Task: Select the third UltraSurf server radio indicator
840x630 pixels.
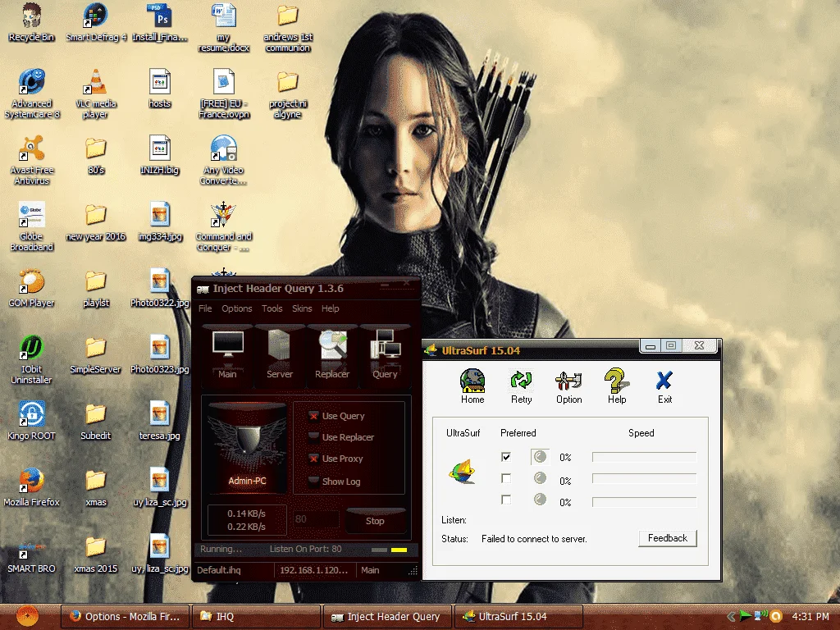Action: click(x=540, y=500)
